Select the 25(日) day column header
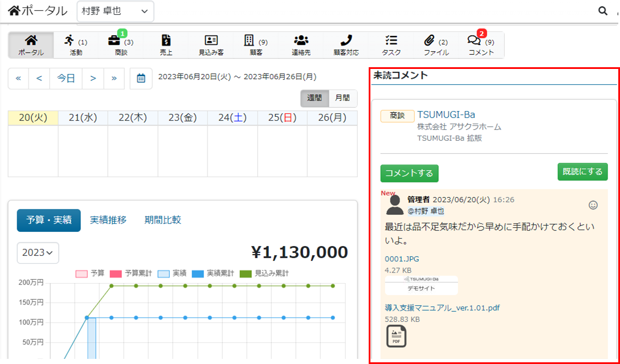This screenshot has height=364, width=620. coord(282,118)
